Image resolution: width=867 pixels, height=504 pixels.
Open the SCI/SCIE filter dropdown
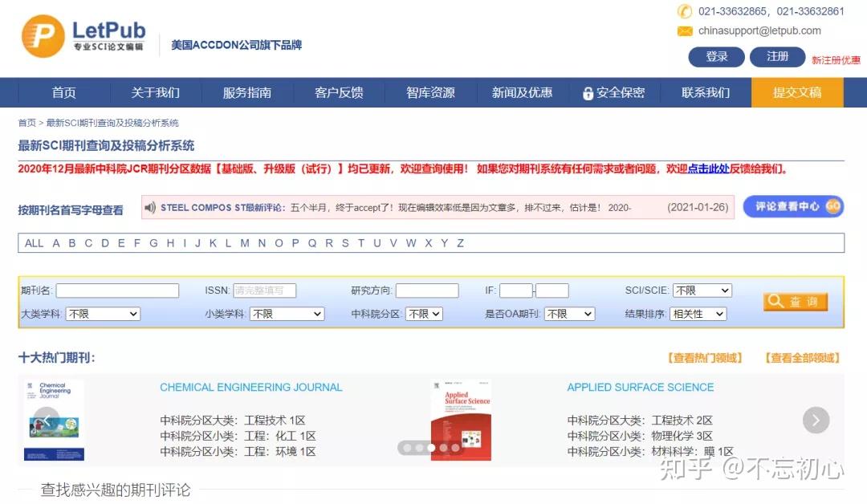[702, 290]
